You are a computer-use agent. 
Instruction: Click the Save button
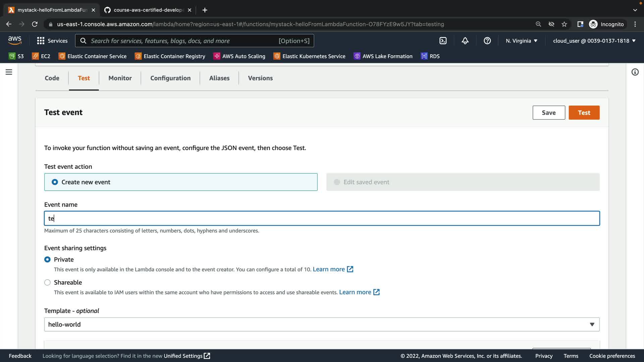[x=548, y=113]
